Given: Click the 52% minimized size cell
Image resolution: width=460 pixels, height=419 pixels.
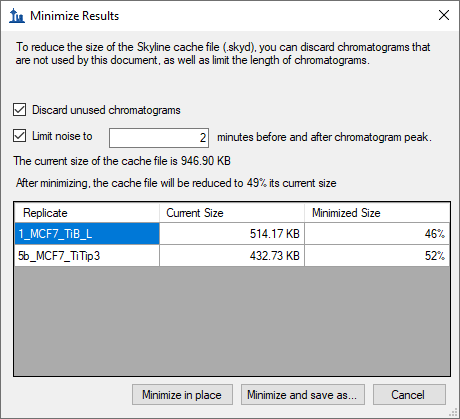Looking at the screenshot, I should tap(377, 256).
